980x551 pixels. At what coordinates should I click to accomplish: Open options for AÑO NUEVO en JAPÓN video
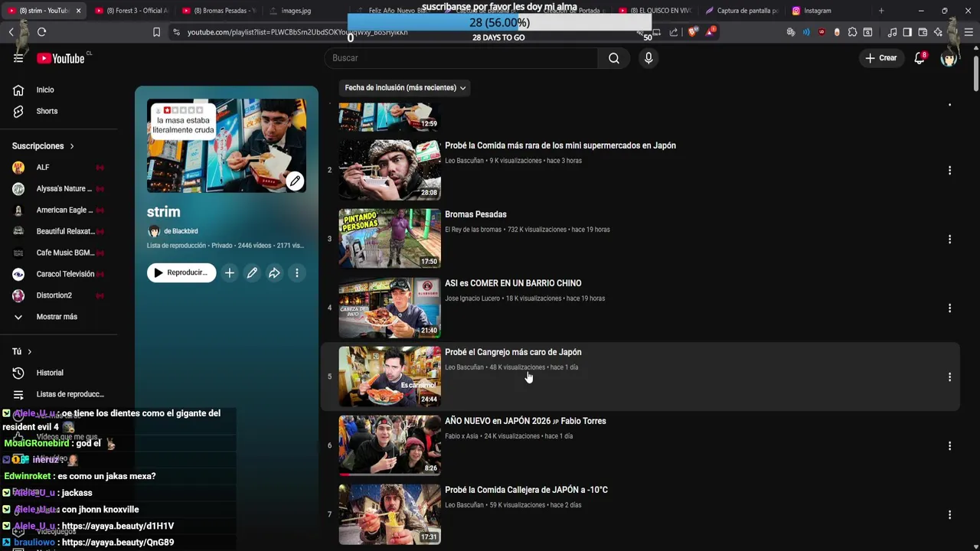point(949,445)
